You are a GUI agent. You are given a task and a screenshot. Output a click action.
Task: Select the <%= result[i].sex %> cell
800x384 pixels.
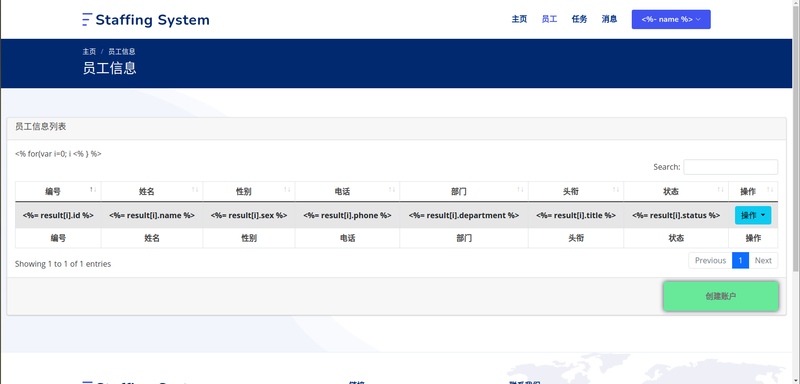(249, 215)
